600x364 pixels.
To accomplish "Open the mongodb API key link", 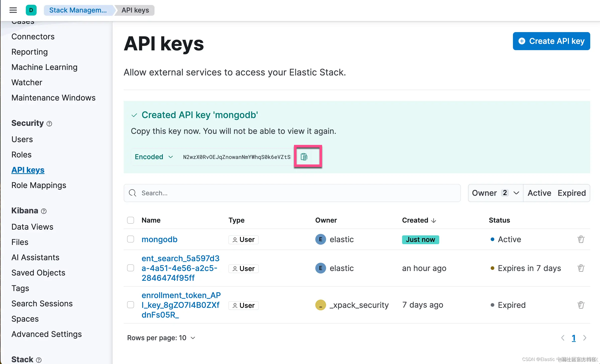I will (160, 239).
